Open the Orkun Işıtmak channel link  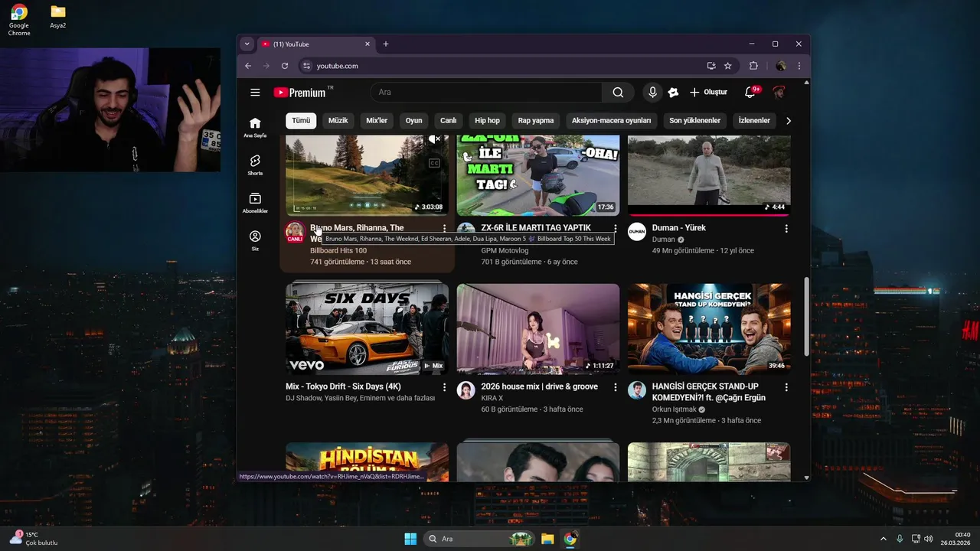click(x=675, y=409)
